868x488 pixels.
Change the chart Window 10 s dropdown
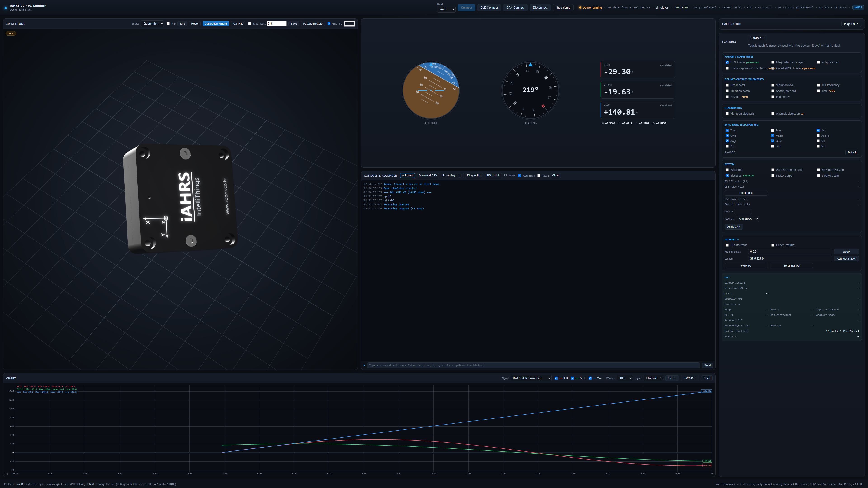click(624, 378)
